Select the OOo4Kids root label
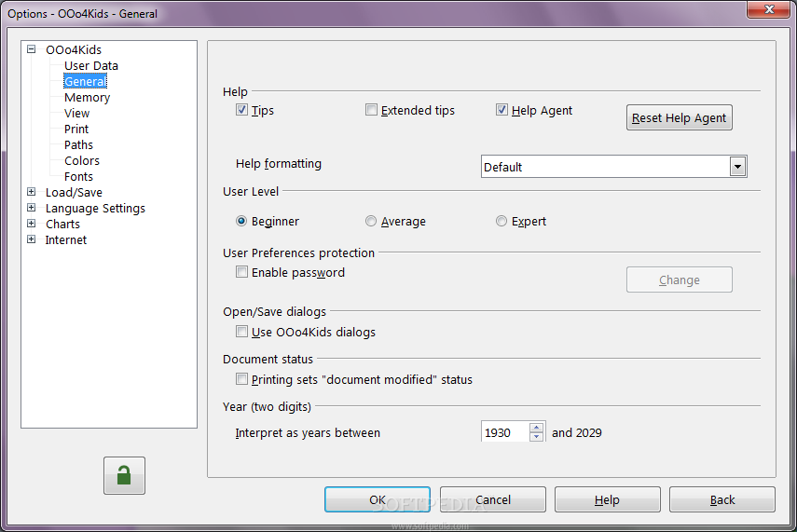 [x=74, y=49]
